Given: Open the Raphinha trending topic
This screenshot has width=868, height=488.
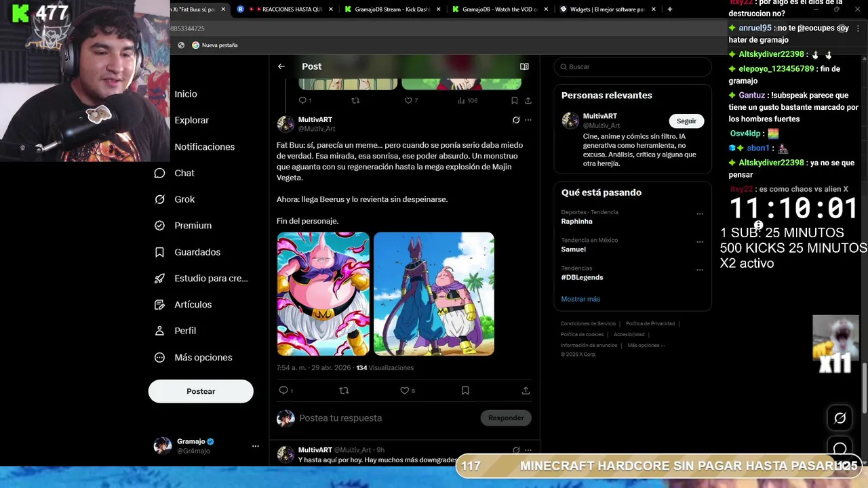Looking at the screenshot, I should pyautogui.click(x=576, y=222).
